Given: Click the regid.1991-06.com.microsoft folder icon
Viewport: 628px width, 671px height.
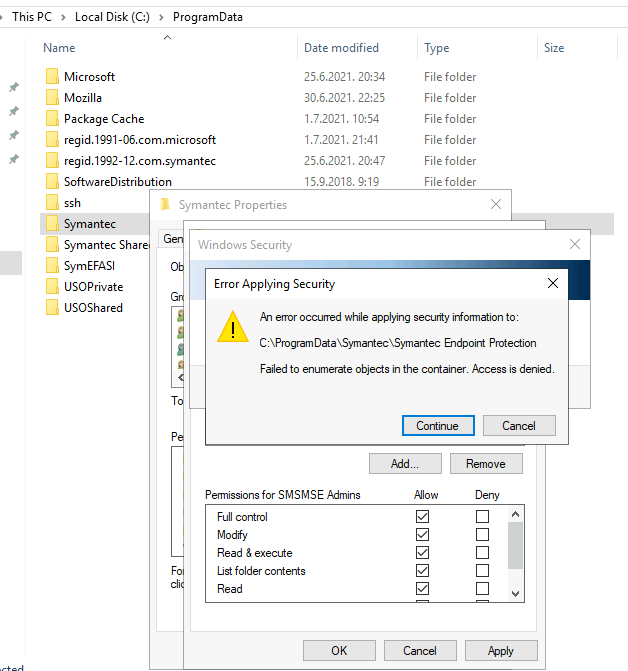Looking at the screenshot, I should (x=52, y=139).
